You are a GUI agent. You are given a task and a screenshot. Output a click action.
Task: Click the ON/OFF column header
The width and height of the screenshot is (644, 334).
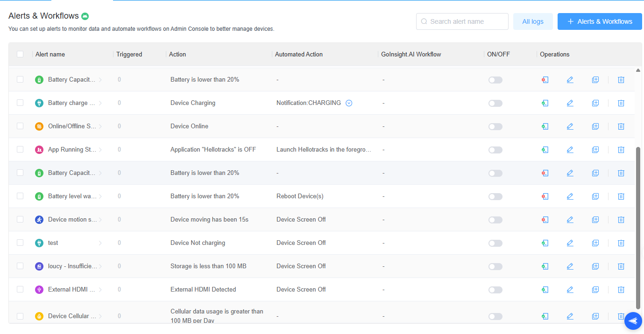[x=498, y=54]
